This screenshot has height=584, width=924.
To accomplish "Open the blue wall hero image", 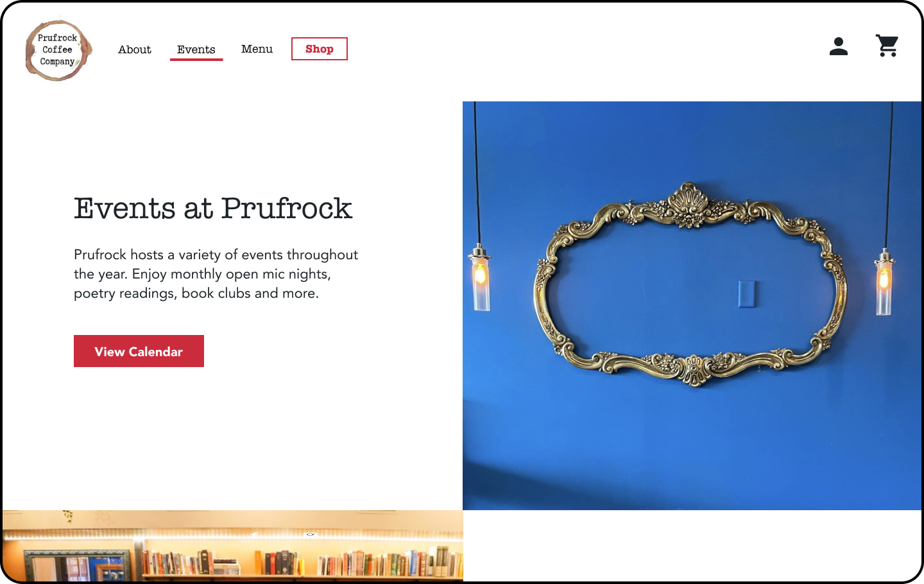I will [692, 305].
